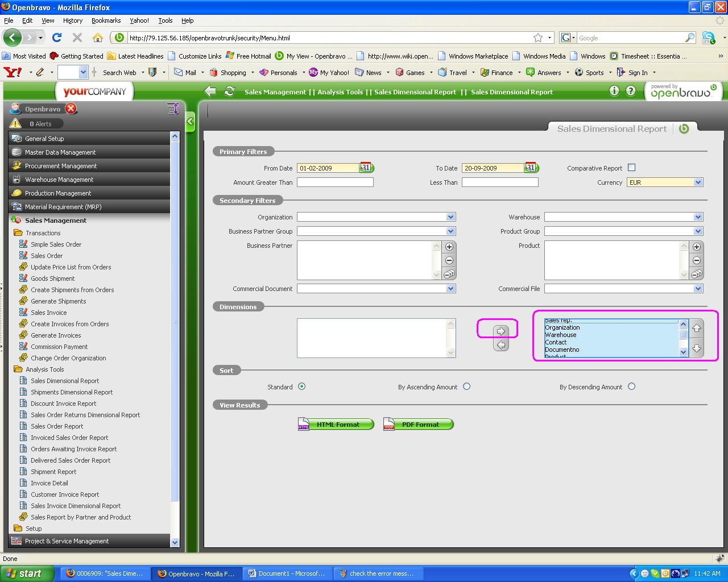
Task: Move dimension up with up arrow
Action: 696,328
